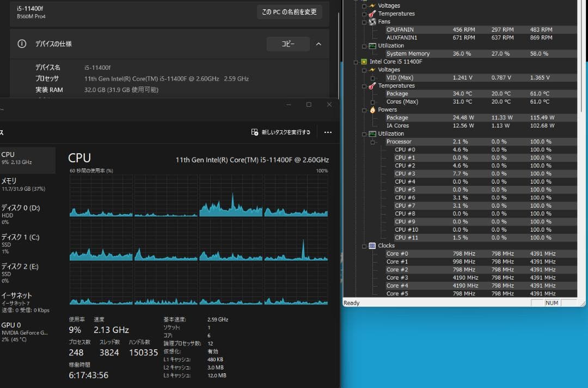Select the Powers flame icon
This screenshot has width=588, height=388.
coord(373,110)
